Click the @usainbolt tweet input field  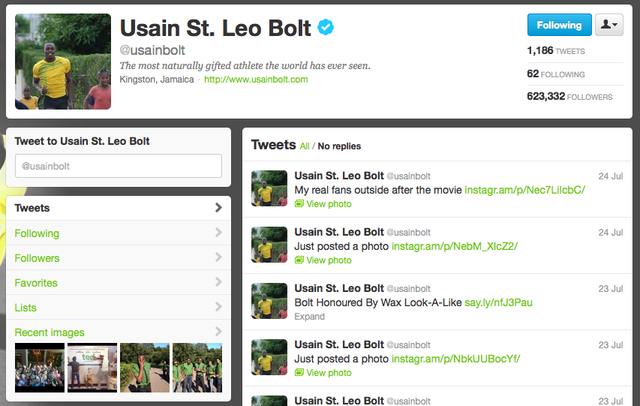[x=118, y=166]
